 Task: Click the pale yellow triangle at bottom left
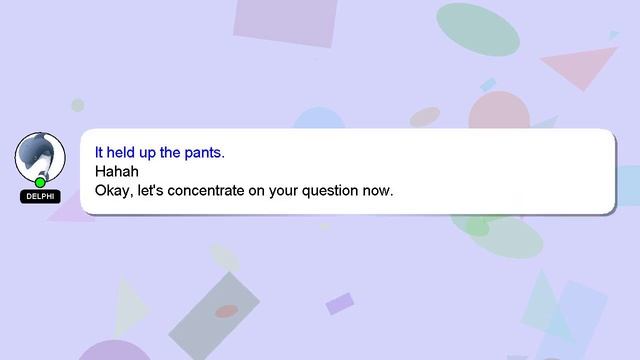point(130,307)
